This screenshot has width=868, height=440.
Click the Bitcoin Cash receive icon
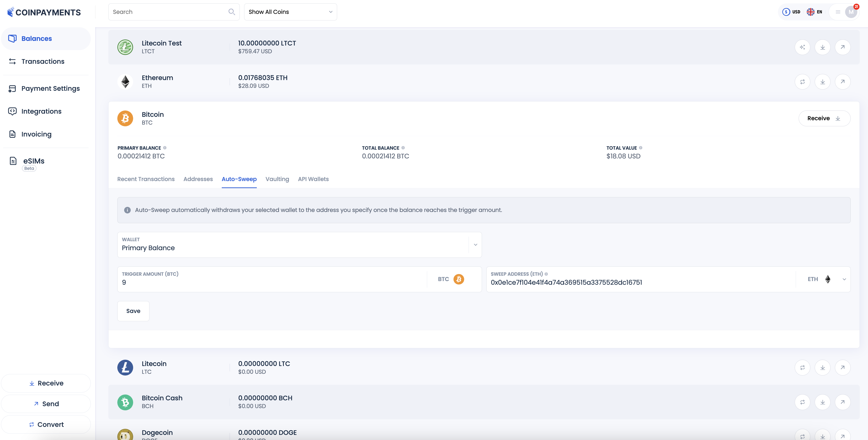822,402
